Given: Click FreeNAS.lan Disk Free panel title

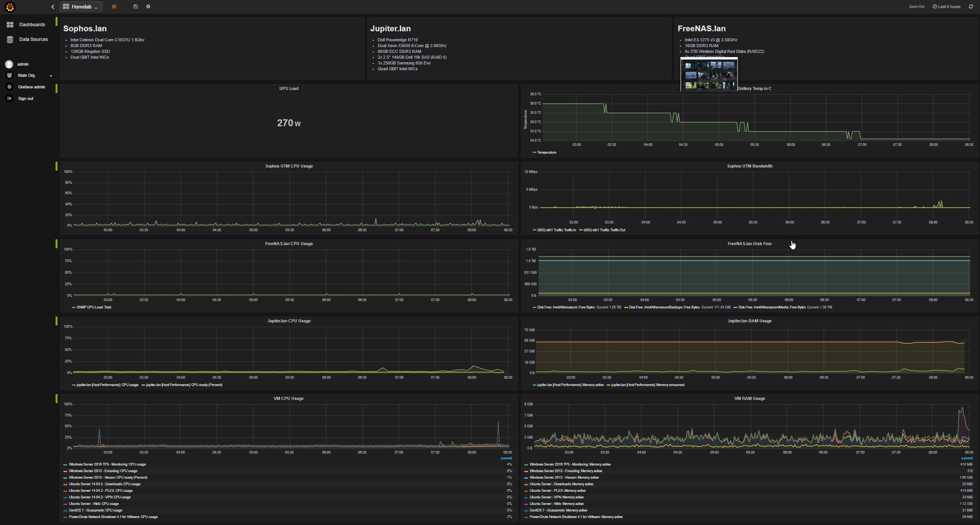Looking at the screenshot, I should (x=749, y=244).
